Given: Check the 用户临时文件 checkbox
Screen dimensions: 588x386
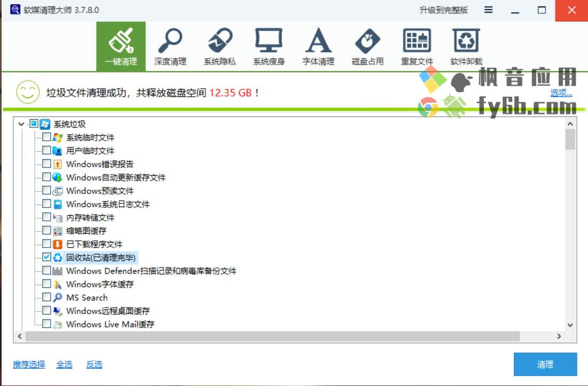Looking at the screenshot, I should pyautogui.click(x=46, y=150).
